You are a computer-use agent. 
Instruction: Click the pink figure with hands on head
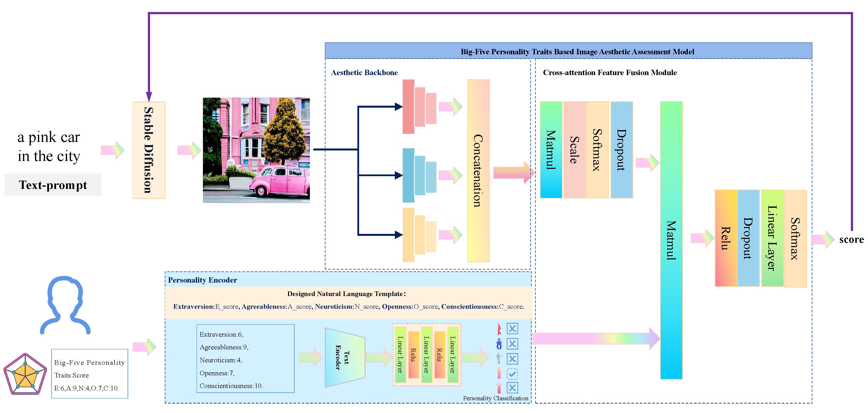coord(499,388)
